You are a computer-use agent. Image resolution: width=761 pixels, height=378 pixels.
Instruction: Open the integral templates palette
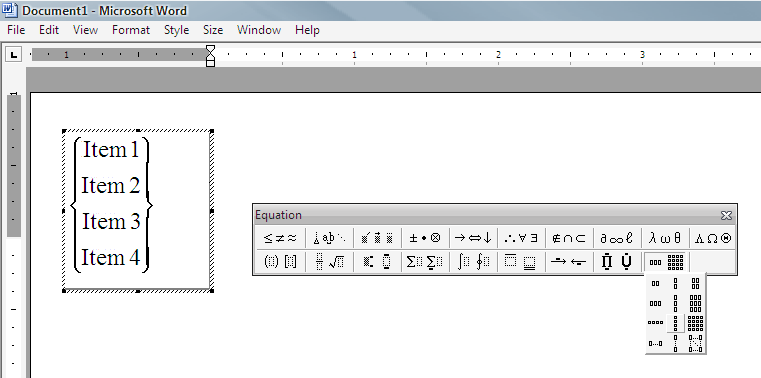click(x=473, y=262)
